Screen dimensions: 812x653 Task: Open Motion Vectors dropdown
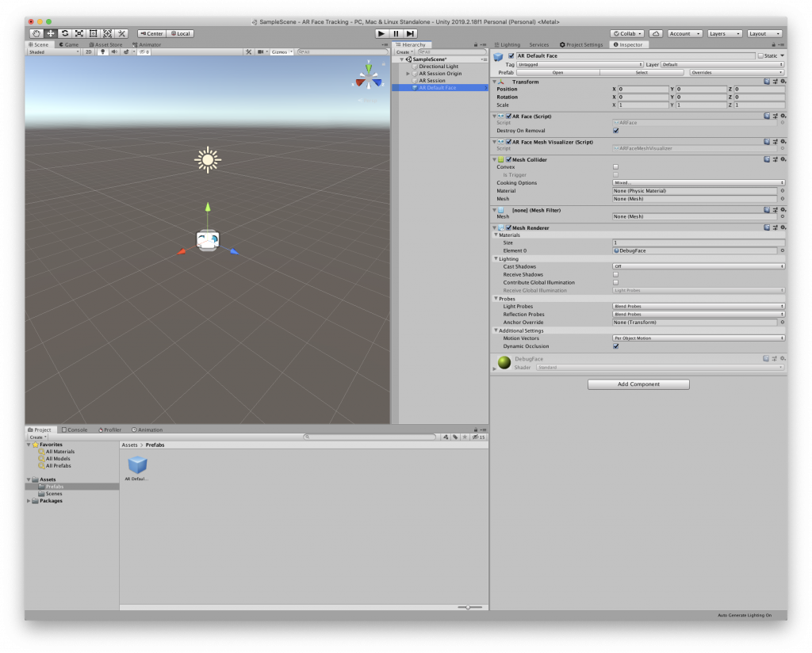pos(699,338)
